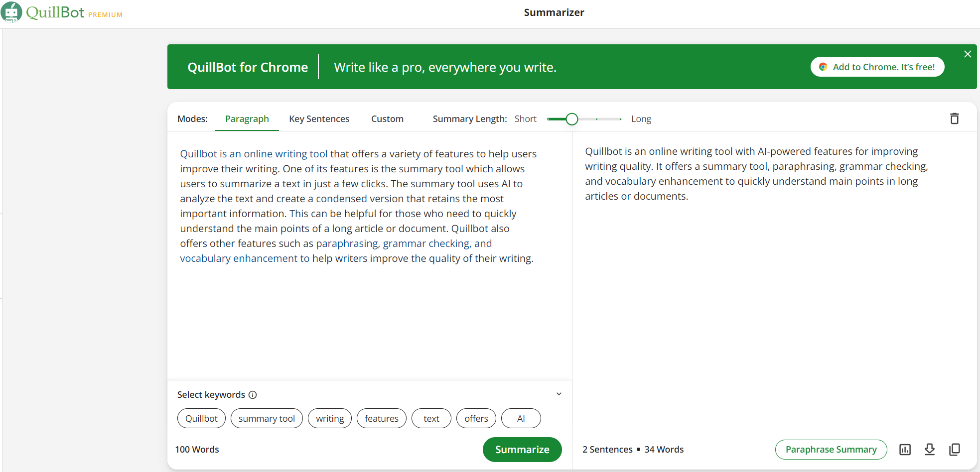Toggle the features keyword chip

[x=382, y=418]
